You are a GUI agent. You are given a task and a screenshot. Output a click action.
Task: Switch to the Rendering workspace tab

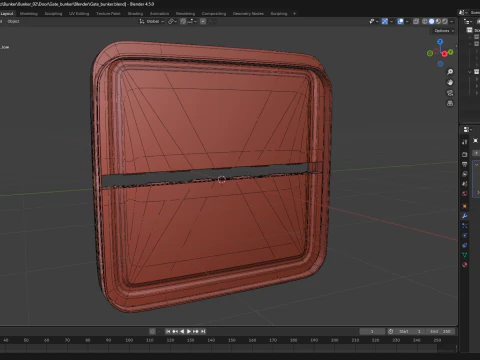(x=185, y=14)
